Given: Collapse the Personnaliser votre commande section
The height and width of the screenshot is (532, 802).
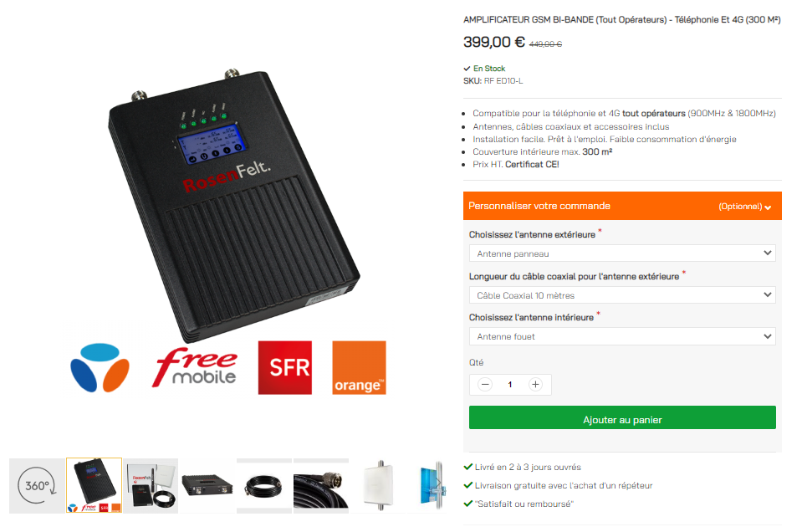Looking at the screenshot, I should (x=622, y=206).
